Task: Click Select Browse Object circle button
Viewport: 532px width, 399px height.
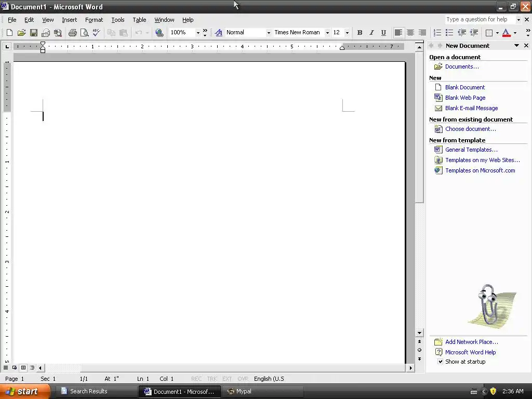Action: pyautogui.click(x=419, y=350)
